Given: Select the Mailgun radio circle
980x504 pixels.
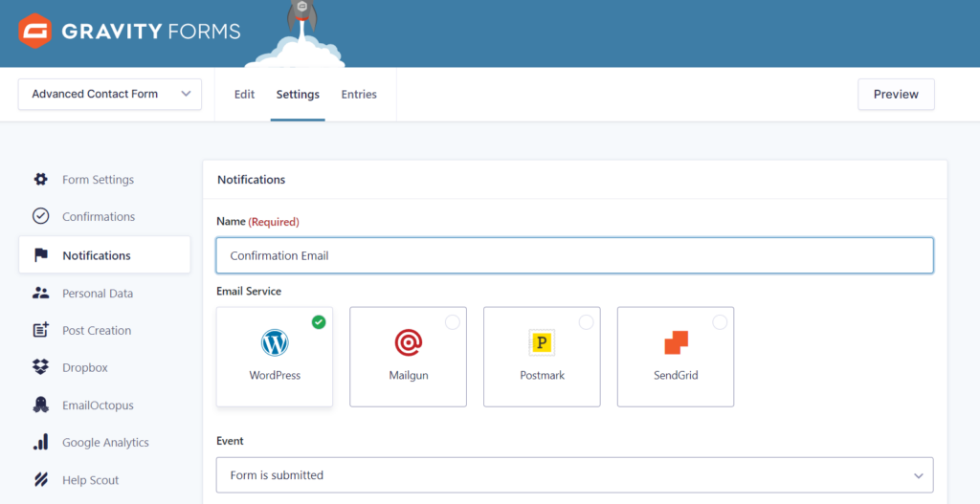Looking at the screenshot, I should [x=453, y=322].
